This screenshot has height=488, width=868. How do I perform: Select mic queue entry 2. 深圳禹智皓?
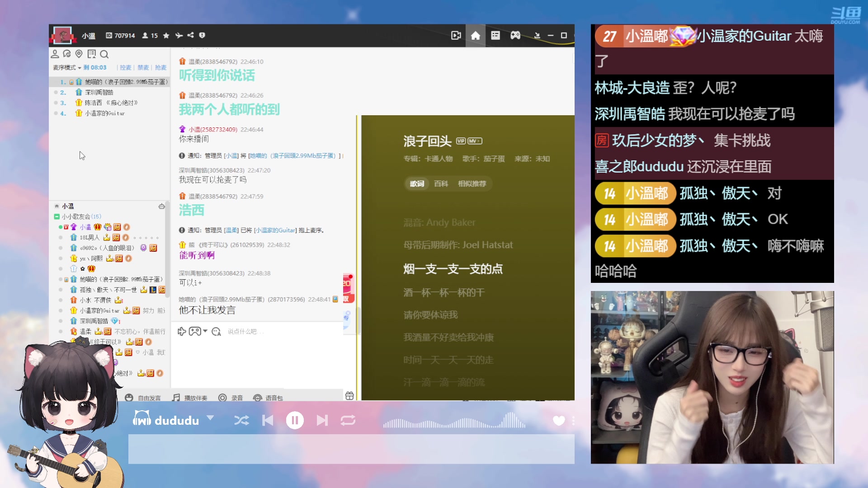[x=108, y=92]
